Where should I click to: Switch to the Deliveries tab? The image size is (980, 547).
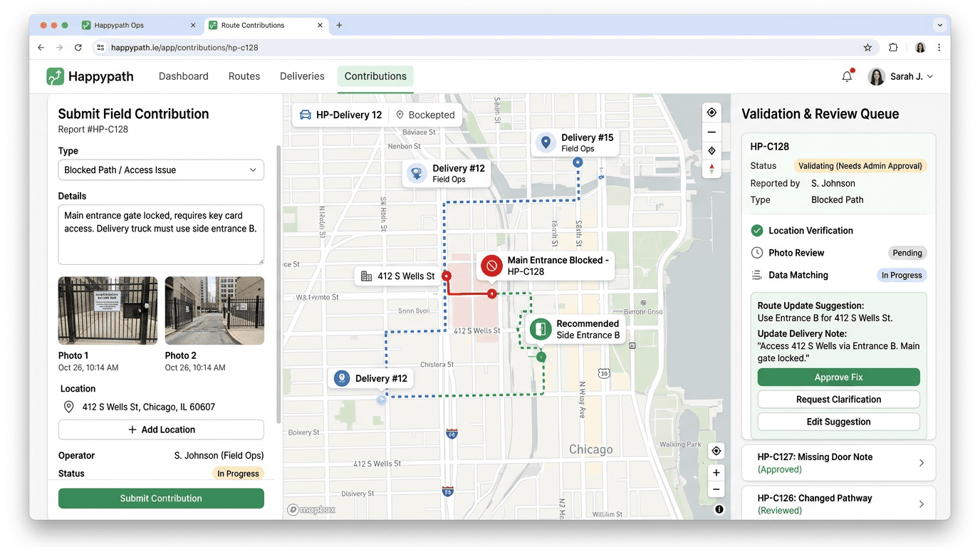click(302, 76)
